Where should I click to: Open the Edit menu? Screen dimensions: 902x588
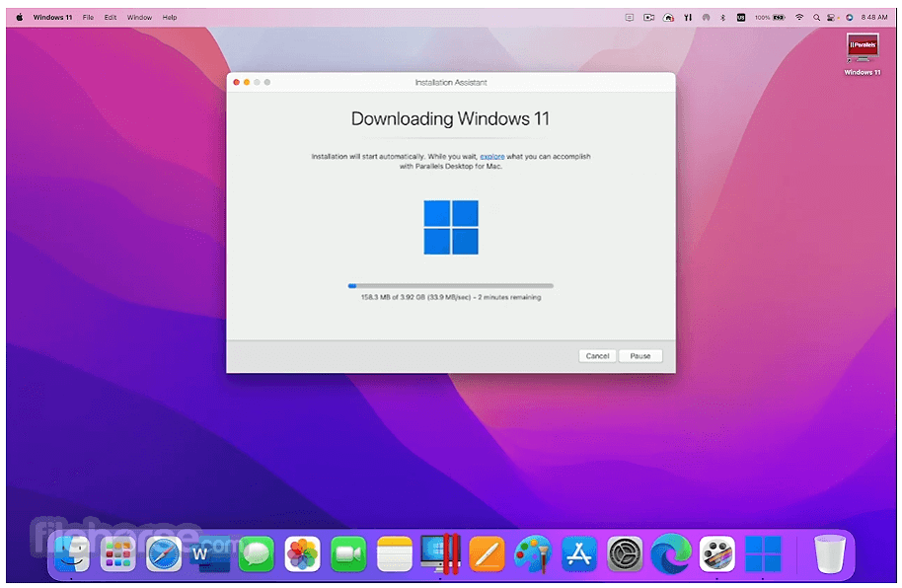[111, 17]
